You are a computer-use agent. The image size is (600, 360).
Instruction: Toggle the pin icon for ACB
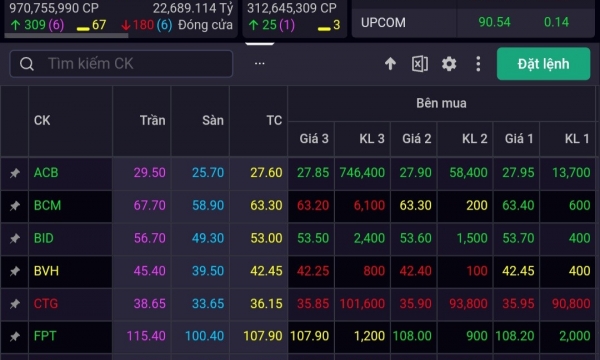[15, 173]
